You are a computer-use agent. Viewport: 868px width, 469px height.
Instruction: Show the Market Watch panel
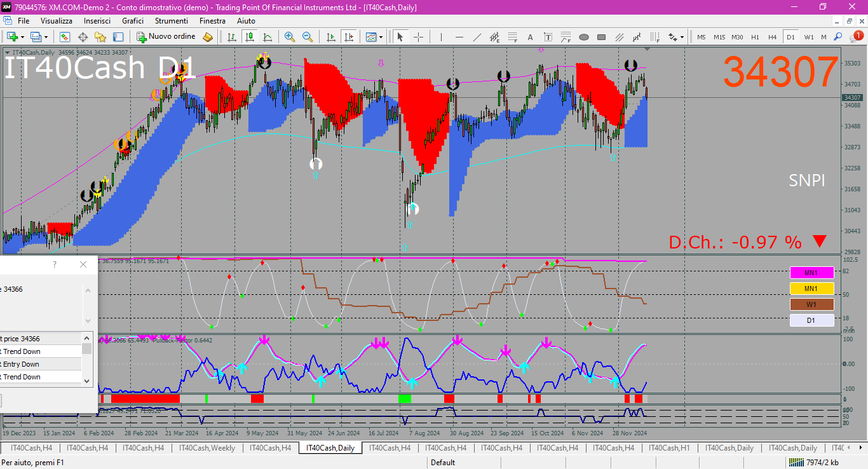click(x=65, y=37)
